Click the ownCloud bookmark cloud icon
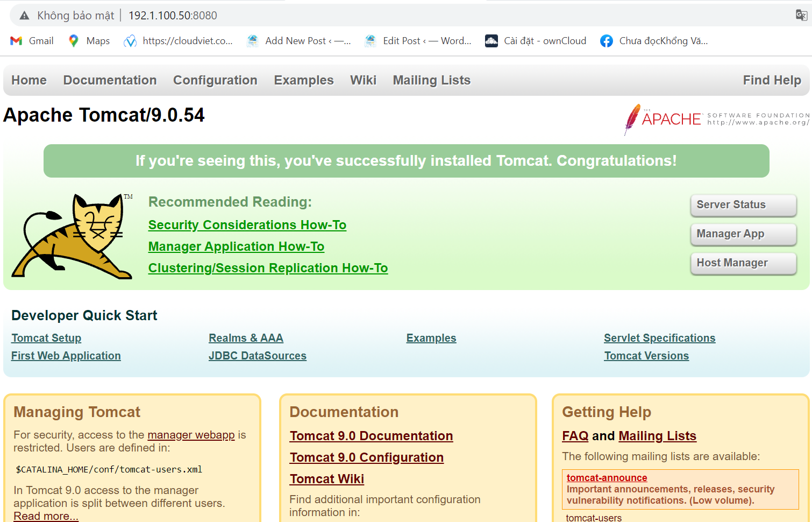This screenshot has height=522, width=812. [x=491, y=41]
